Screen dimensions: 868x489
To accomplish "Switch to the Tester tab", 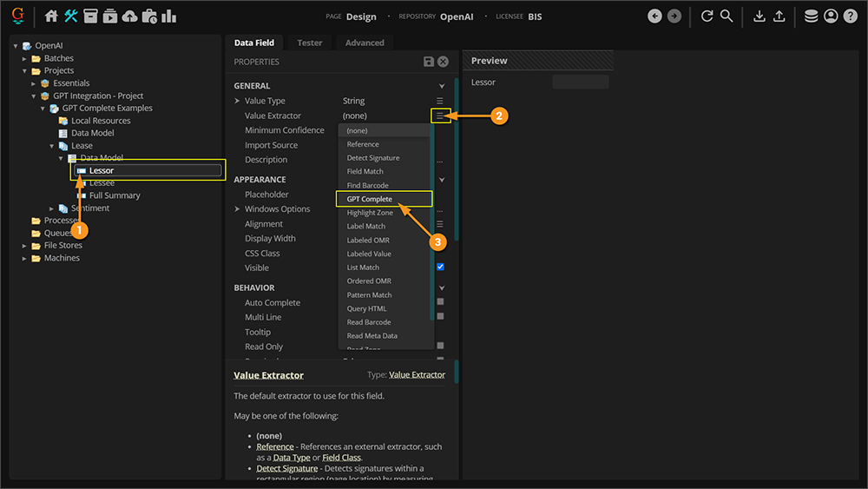I will pos(309,43).
